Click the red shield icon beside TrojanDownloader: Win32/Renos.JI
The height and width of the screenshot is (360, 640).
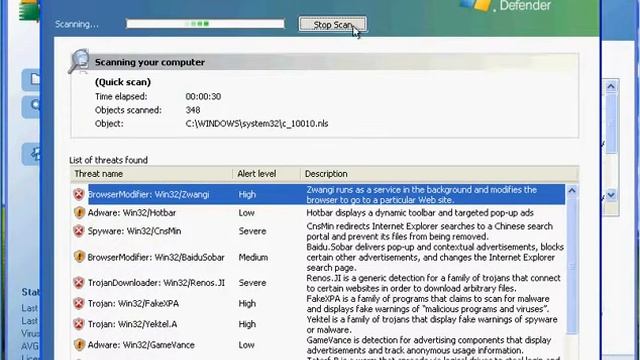pyautogui.click(x=79, y=282)
